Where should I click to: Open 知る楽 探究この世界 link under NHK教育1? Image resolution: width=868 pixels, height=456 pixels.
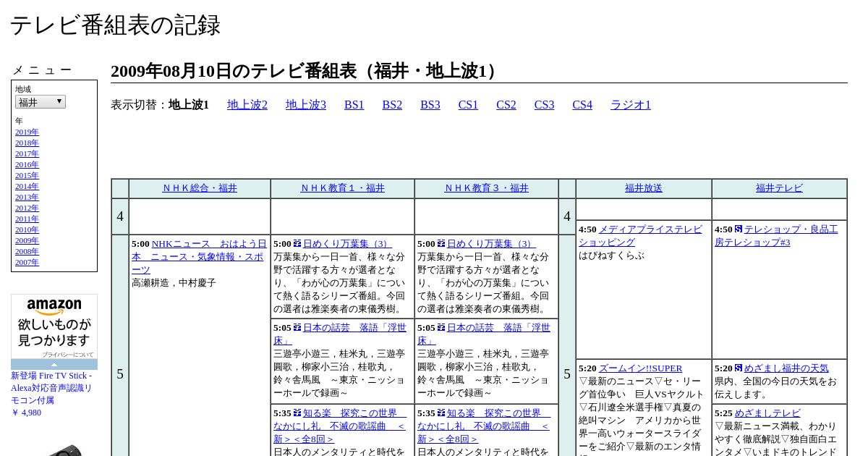coord(340,426)
